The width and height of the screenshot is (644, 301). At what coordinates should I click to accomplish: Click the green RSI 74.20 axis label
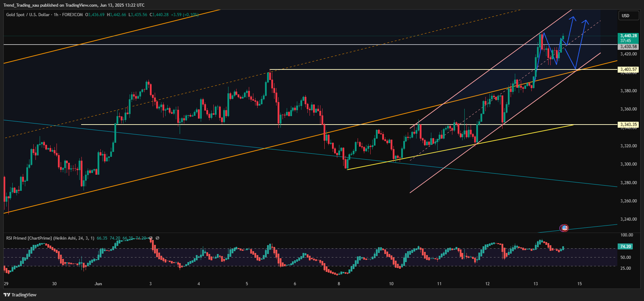tap(626, 247)
